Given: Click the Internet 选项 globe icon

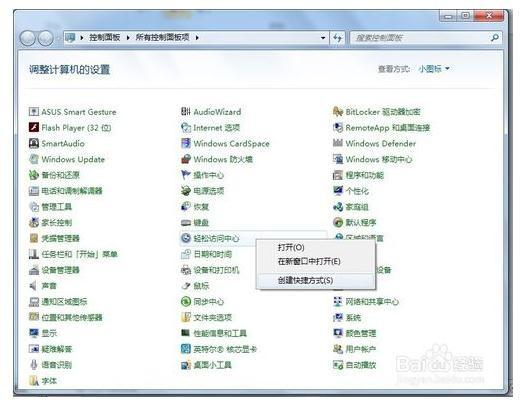Looking at the screenshot, I should point(186,127).
